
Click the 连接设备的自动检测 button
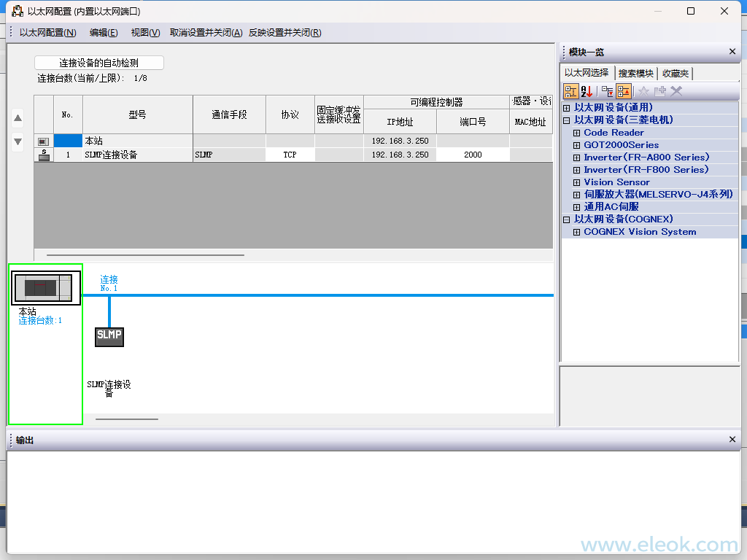(x=99, y=63)
